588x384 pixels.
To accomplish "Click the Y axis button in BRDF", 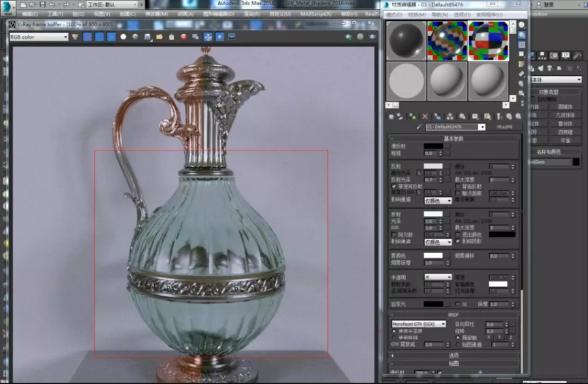I will [x=500, y=338].
